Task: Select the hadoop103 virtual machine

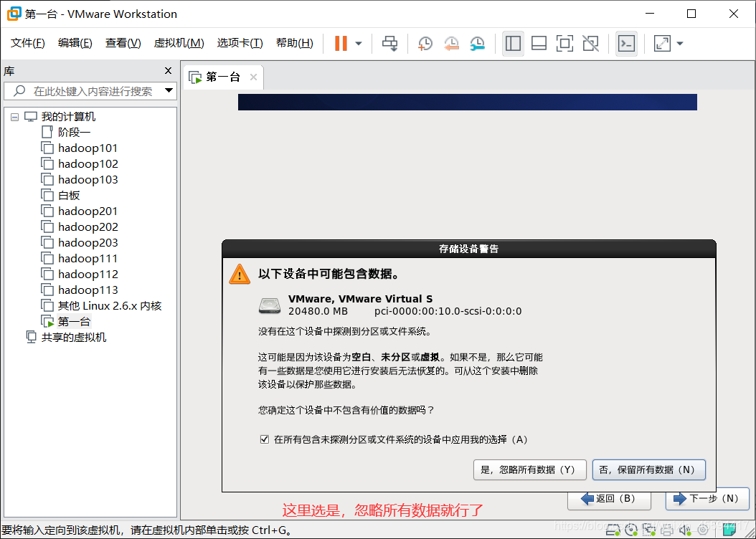Action: (88, 180)
